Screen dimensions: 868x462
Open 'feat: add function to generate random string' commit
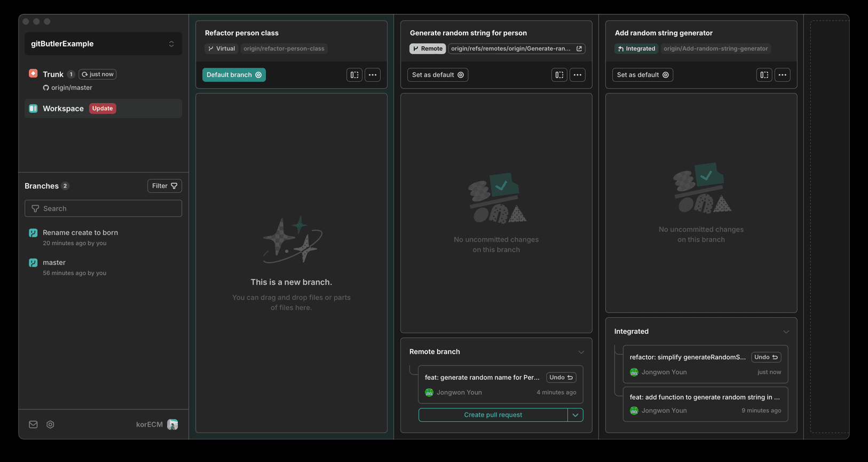[705, 404]
